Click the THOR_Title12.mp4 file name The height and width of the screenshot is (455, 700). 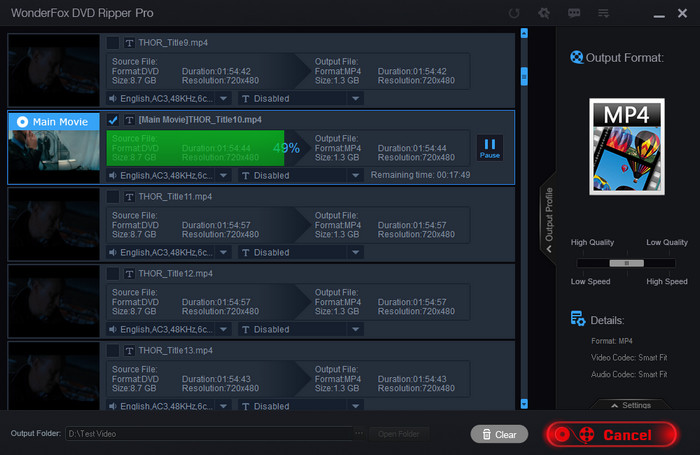[175, 274]
